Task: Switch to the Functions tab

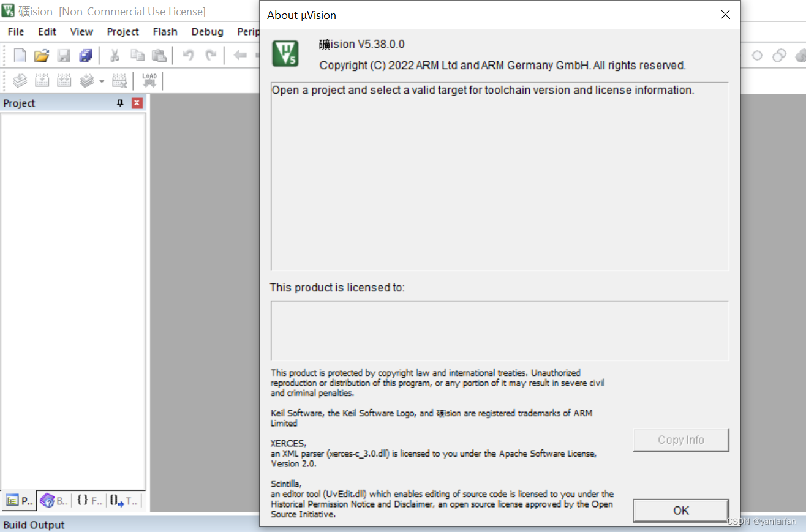Action: pyautogui.click(x=89, y=501)
